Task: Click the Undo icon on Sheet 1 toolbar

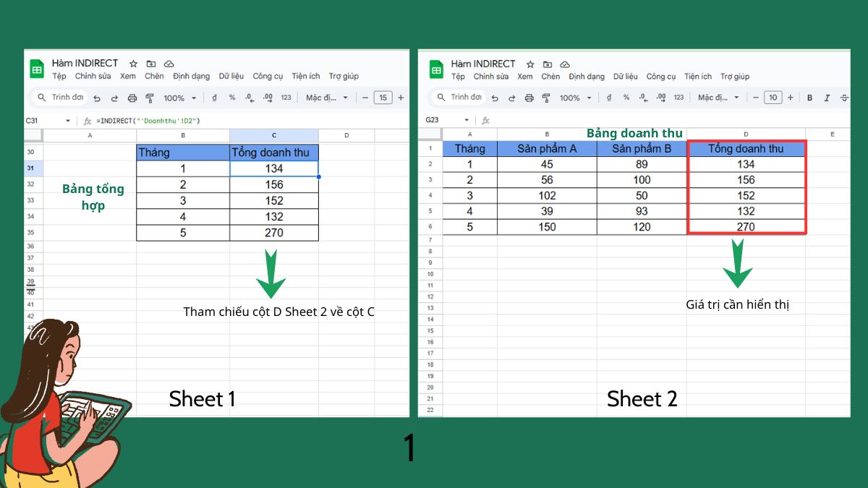Action: (x=98, y=98)
